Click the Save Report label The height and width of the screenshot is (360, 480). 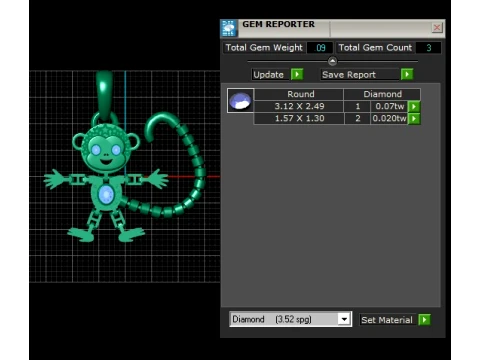349,74
